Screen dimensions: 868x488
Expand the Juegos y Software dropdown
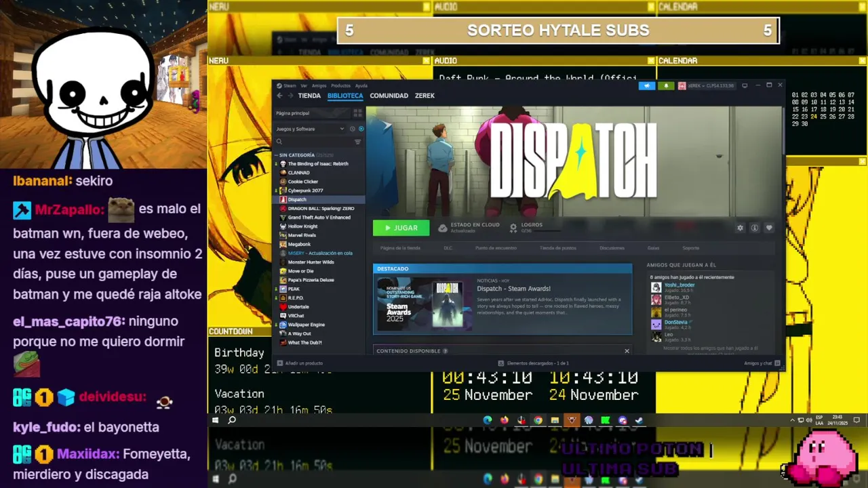click(311, 129)
